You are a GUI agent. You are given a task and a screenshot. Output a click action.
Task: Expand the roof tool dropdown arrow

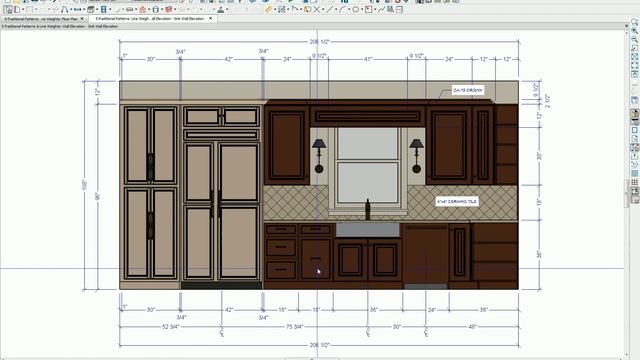pos(149,9)
